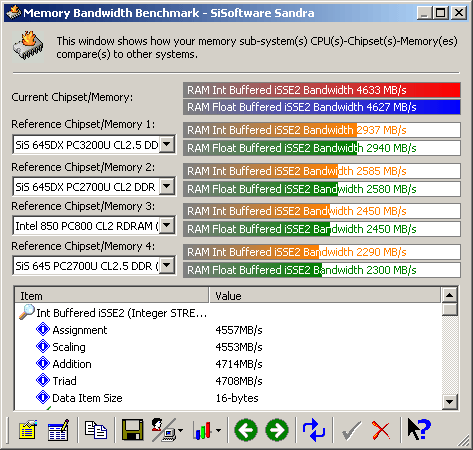
Task: Open Reference Chipset/Memory 3 dropdown
Action: 167,225
